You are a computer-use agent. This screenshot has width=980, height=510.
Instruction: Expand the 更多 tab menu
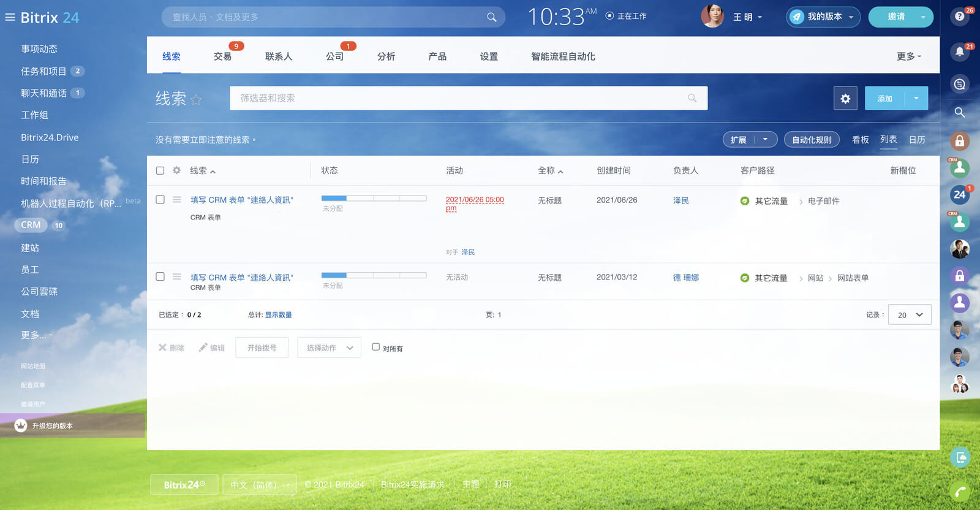pyautogui.click(x=909, y=56)
